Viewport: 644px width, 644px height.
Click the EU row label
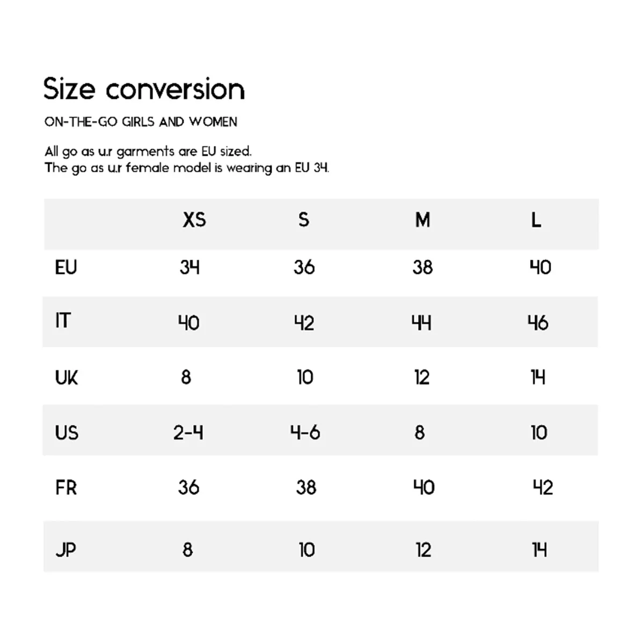click(x=66, y=267)
